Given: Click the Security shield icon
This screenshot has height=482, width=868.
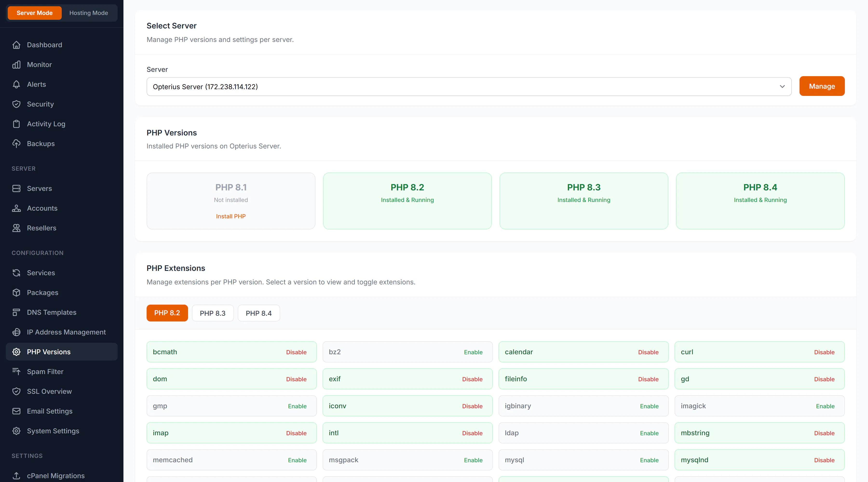Looking at the screenshot, I should [16, 104].
